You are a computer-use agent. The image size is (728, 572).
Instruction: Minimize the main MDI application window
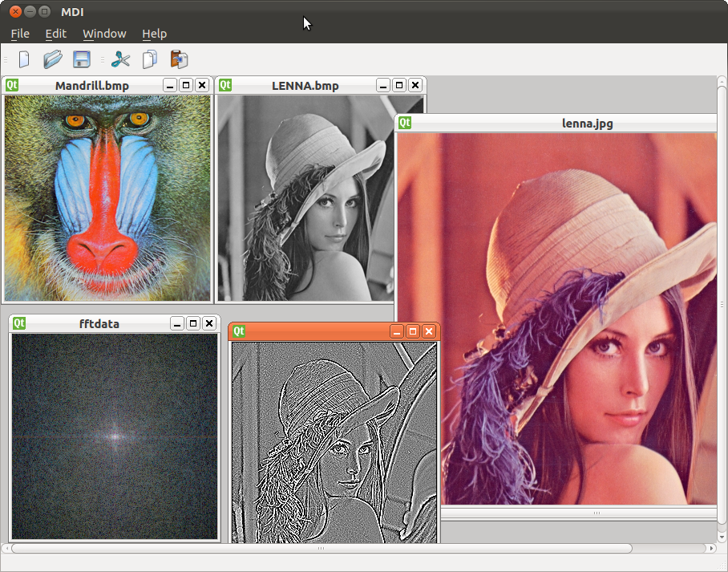(30, 11)
